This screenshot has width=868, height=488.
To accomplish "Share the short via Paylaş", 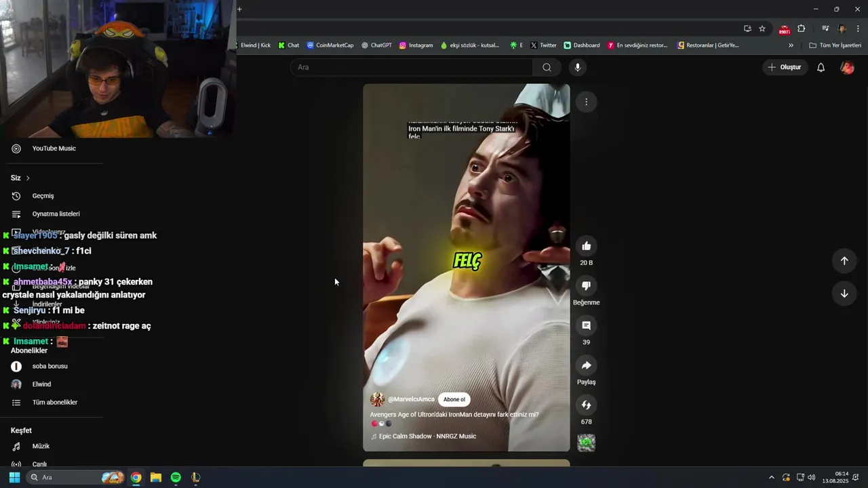I will tap(586, 365).
